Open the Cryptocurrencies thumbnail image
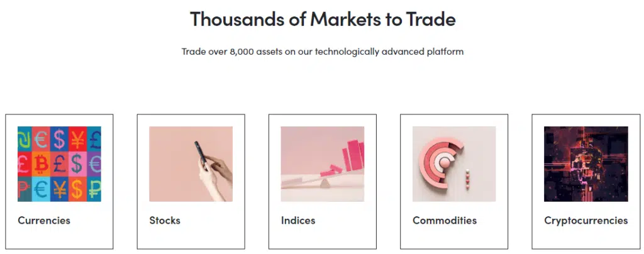Screen dimensions: 644x254 click(586, 164)
